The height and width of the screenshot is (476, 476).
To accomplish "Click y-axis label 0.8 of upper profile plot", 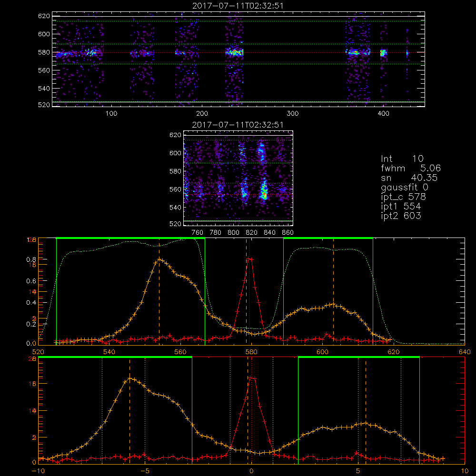I will click(x=31, y=259).
